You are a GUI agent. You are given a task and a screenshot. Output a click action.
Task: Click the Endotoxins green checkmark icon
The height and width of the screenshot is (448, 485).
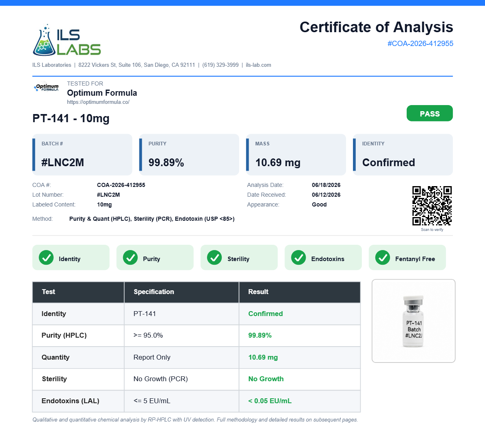[298, 257]
